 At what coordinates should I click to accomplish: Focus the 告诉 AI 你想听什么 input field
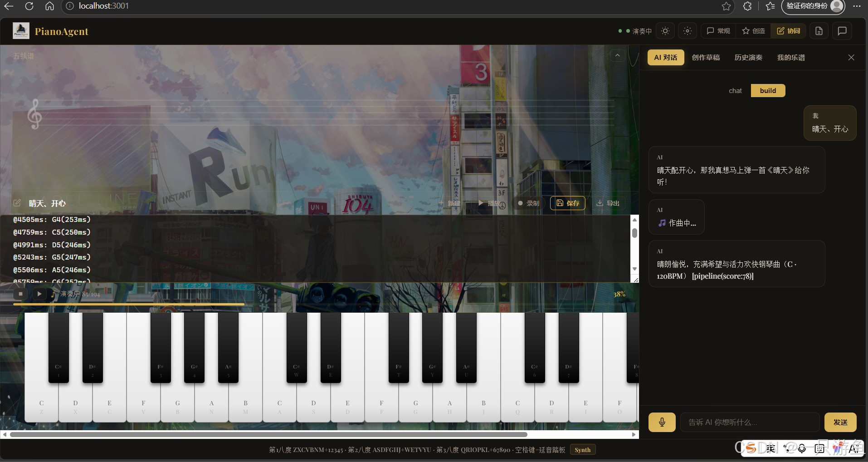(x=750, y=422)
